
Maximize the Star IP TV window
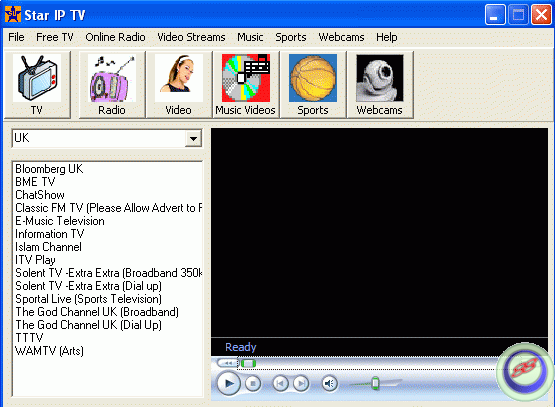[x=518, y=15]
